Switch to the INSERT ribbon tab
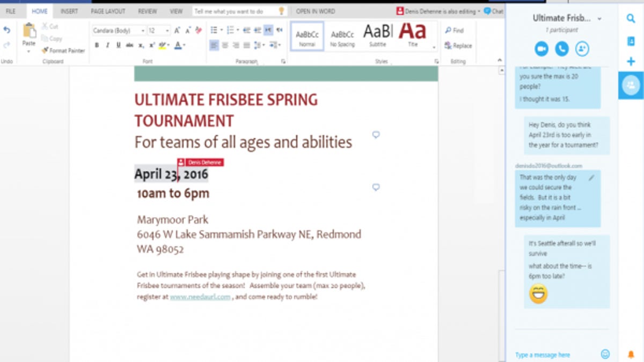Viewport: 644px width, 362px height. (x=69, y=11)
